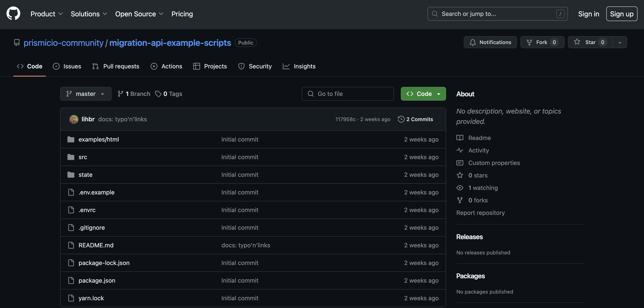This screenshot has width=644, height=308.
Task: Click the GitHub Octocat logo
Action: pyautogui.click(x=13, y=14)
